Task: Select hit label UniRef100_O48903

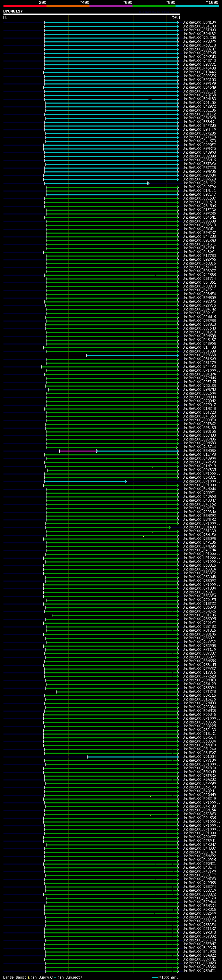Action: pyautogui.click(x=199, y=153)
